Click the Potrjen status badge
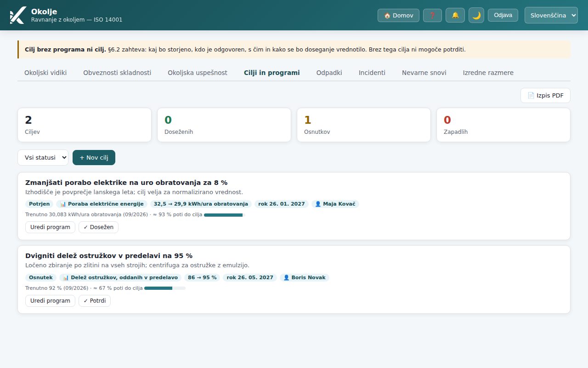Image resolution: width=588 pixels, height=368 pixels. [x=39, y=204]
